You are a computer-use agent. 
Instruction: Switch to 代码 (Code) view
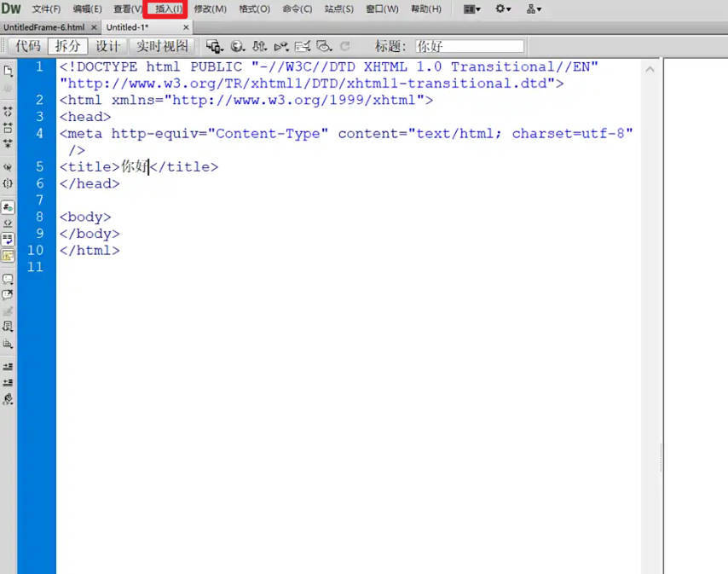click(28, 46)
